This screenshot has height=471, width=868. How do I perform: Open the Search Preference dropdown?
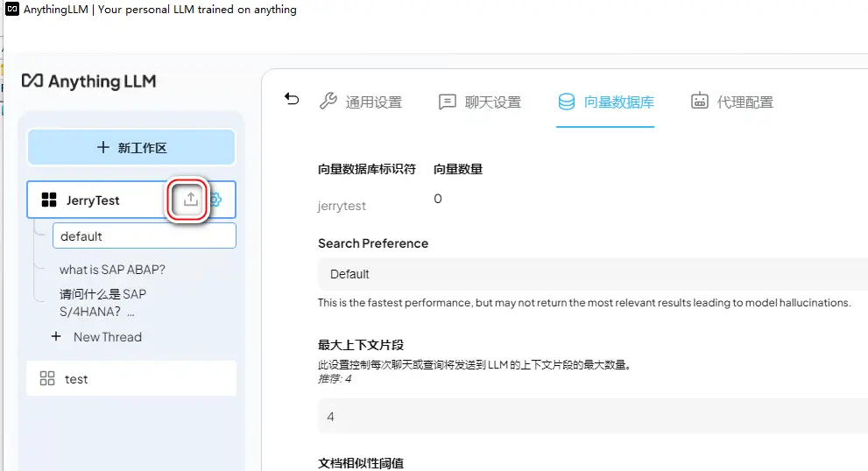pyautogui.click(x=593, y=274)
